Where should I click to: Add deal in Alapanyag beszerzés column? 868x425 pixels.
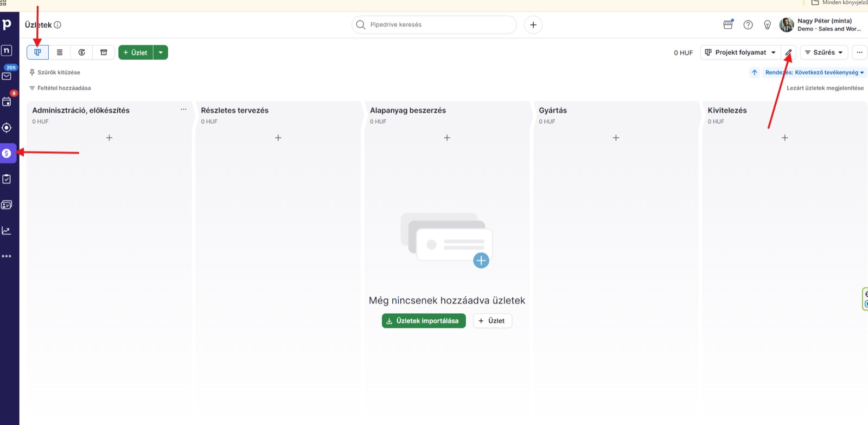[x=447, y=138]
